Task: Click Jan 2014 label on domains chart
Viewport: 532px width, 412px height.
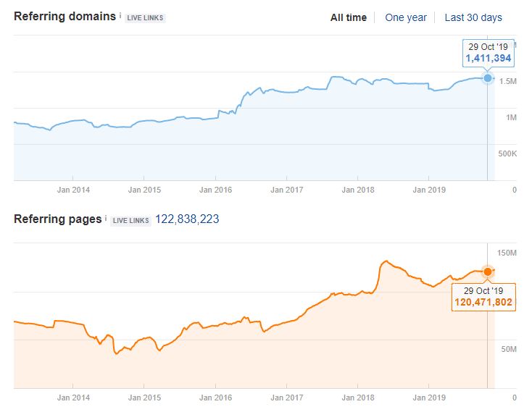Action: [73, 190]
